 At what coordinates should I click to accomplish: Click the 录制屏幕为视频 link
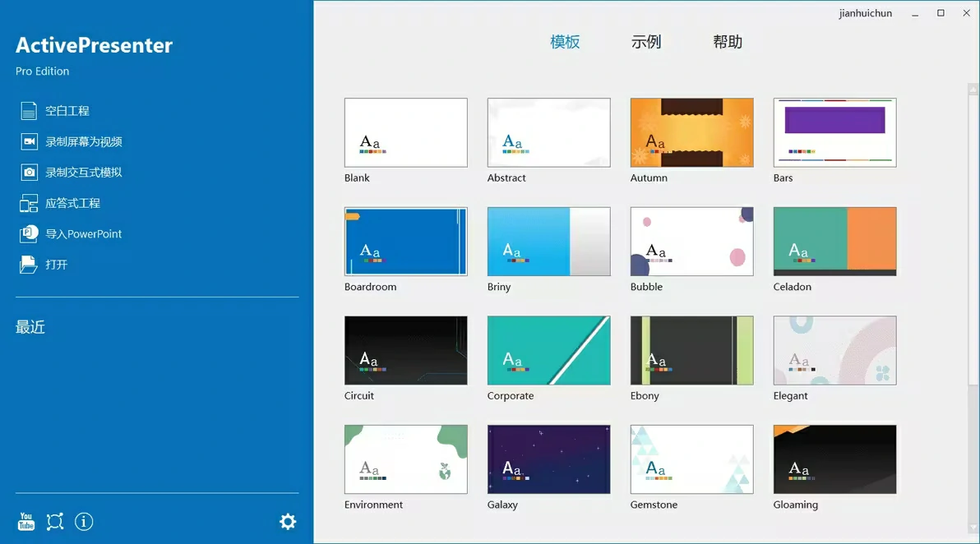pos(84,141)
